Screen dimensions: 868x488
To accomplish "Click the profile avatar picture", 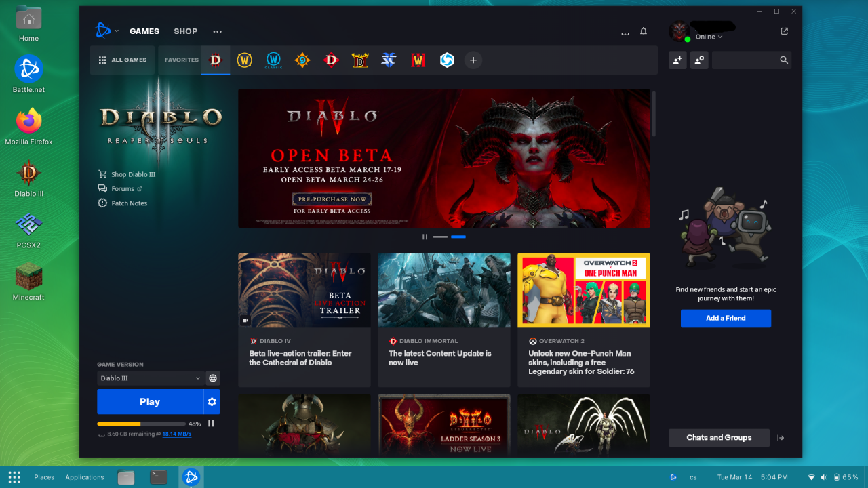I will (679, 31).
